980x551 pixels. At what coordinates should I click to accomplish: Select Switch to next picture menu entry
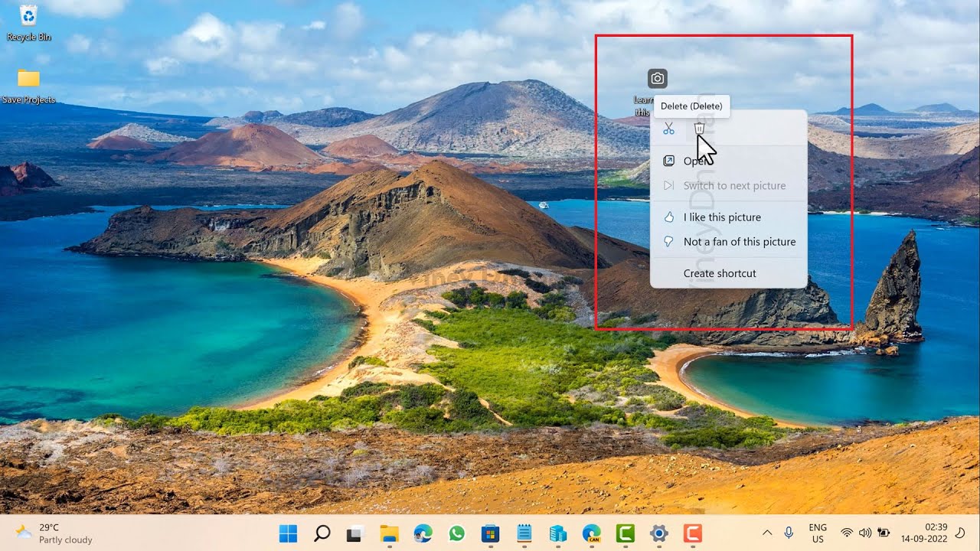pos(728,185)
